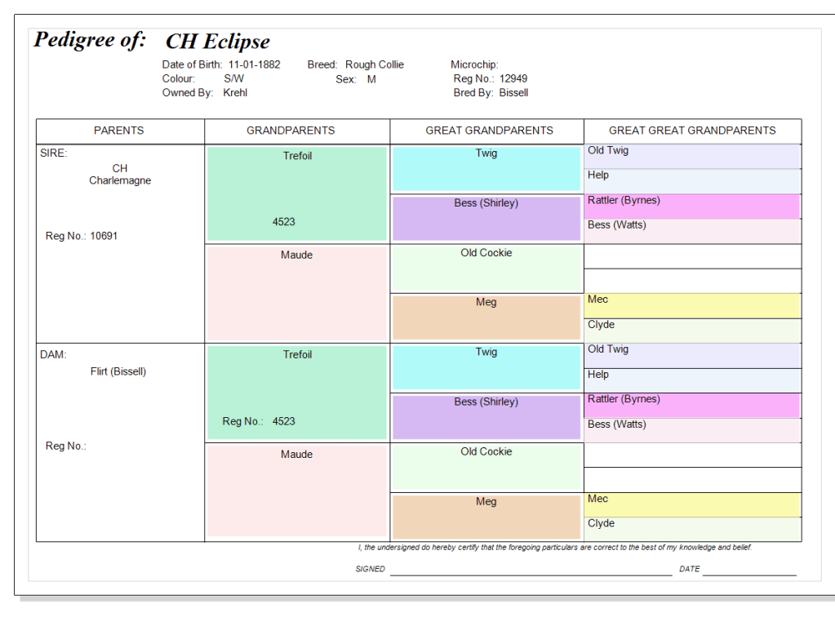Image resolution: width=835 pixels, height=644 pixels.
Task: Click the yellow Mec cell in sire's lineage
Action: (692, 305)
